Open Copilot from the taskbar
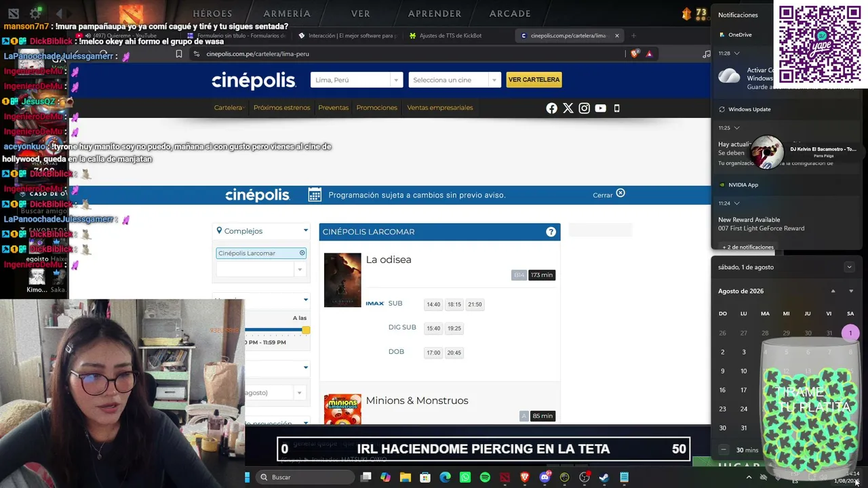This screenshot has height=488, width=868. 385,477
